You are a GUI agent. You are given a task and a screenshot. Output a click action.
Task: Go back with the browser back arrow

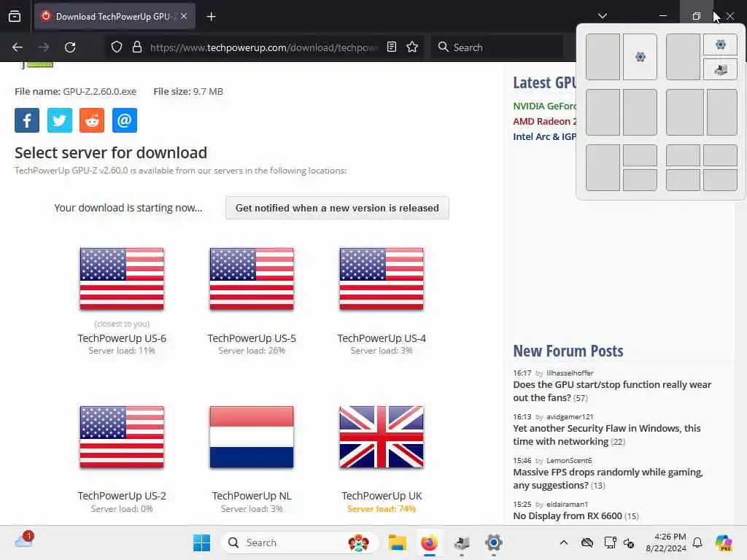point(18,47)
